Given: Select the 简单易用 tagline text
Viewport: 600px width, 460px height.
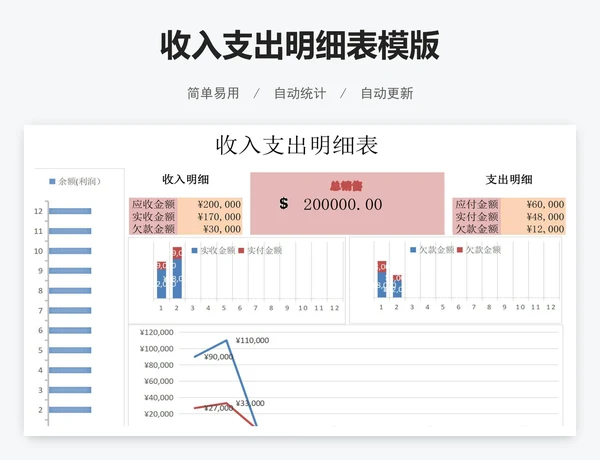Looking at the screenshot, I should [213, 93].
